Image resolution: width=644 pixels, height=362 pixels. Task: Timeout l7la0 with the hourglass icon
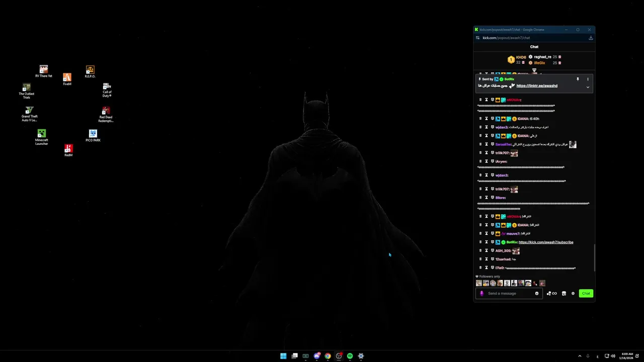487,267
